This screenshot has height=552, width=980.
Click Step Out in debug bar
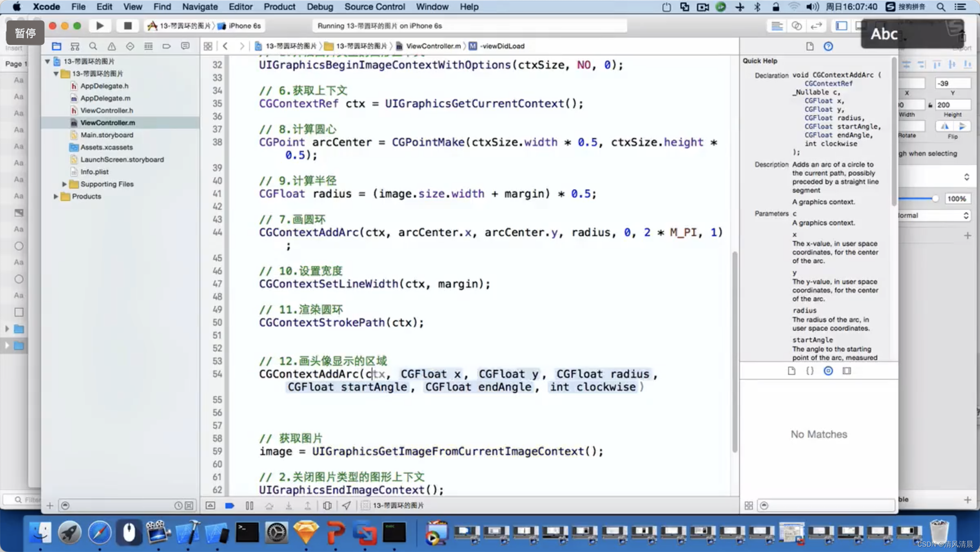(x=308, y=505)
